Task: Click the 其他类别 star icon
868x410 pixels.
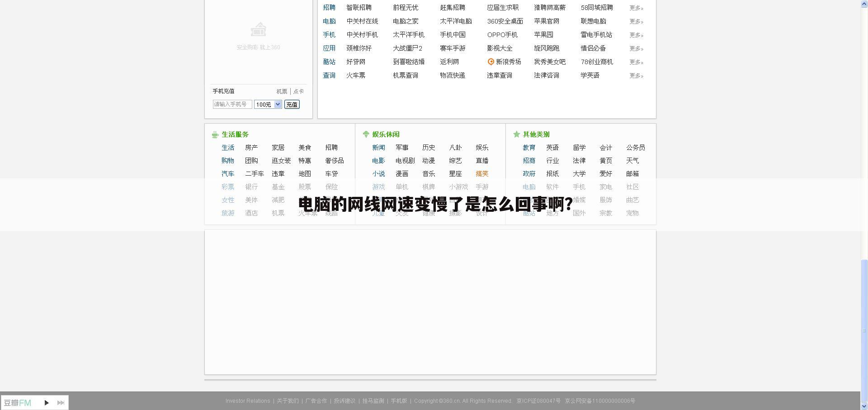Action: pyautogui.click(x=516, y=134)
